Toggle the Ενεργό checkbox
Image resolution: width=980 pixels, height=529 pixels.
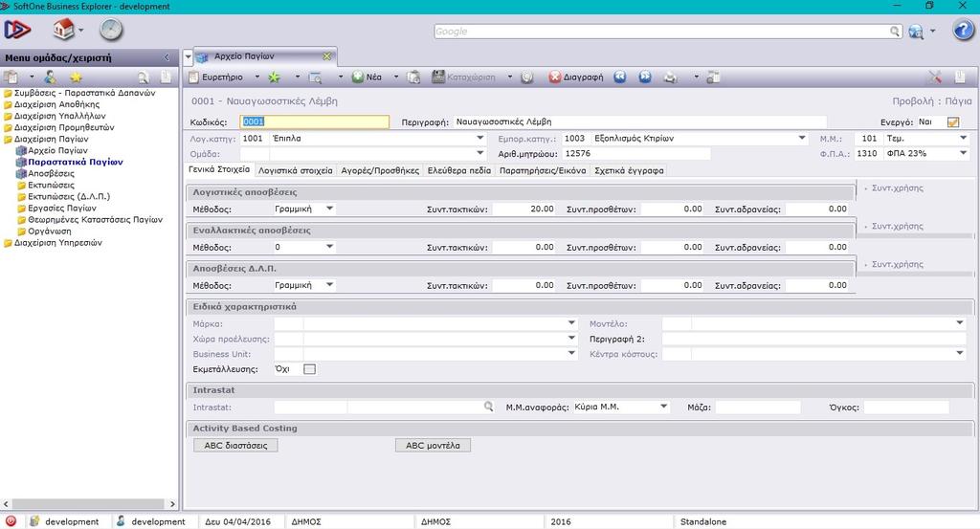pyautogui.click(x=953, y=122)
